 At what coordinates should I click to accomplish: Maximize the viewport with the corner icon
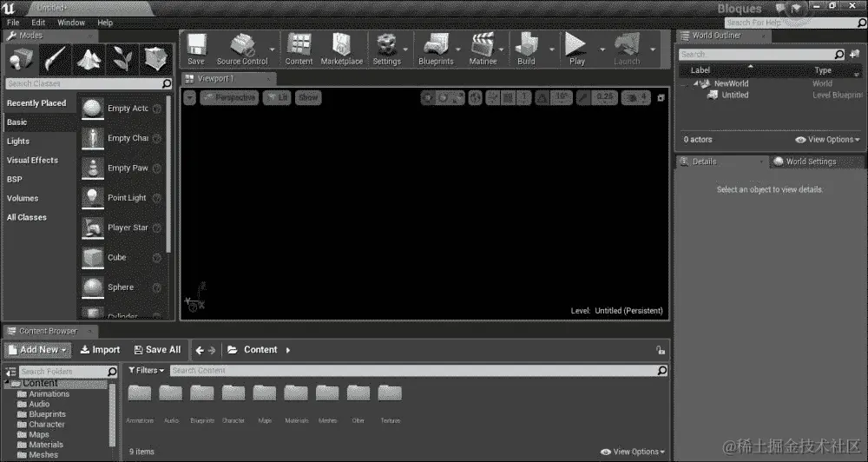661,98
